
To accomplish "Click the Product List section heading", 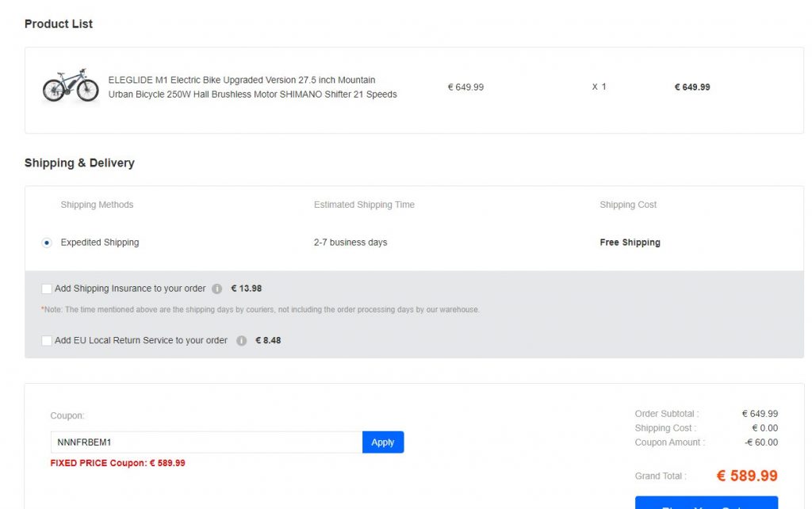I will click(x=59, y=24).
